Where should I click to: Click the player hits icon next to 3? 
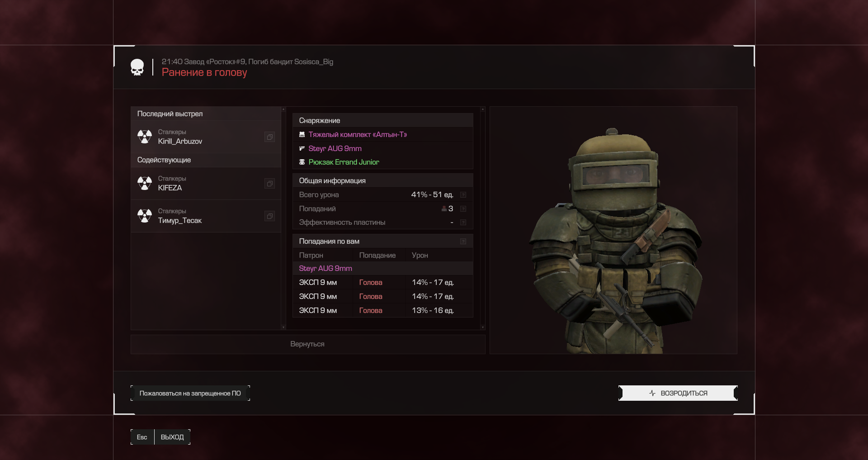click(x=444, y=209)
